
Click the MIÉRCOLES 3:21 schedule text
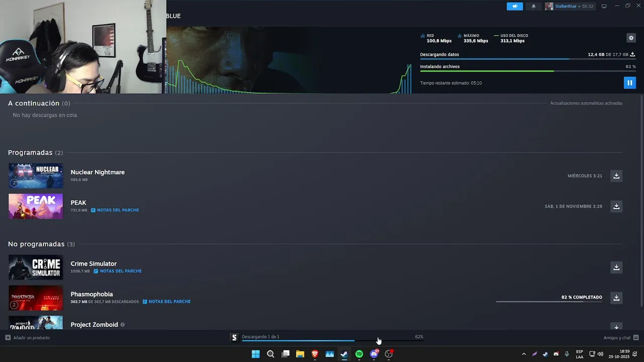[x=585, y=176]
